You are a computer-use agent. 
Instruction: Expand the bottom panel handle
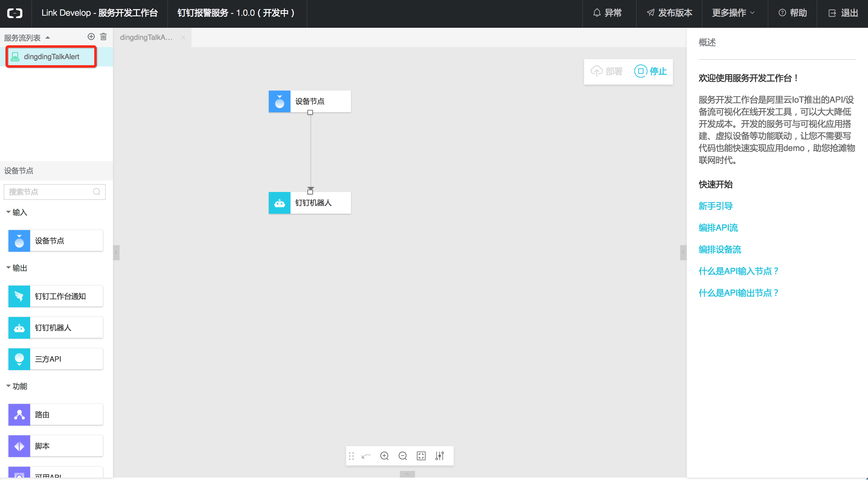pos(407,474)
